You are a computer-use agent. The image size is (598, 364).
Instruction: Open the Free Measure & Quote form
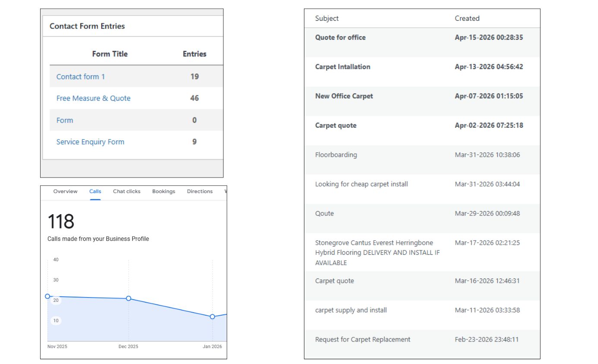coord(93,98)
